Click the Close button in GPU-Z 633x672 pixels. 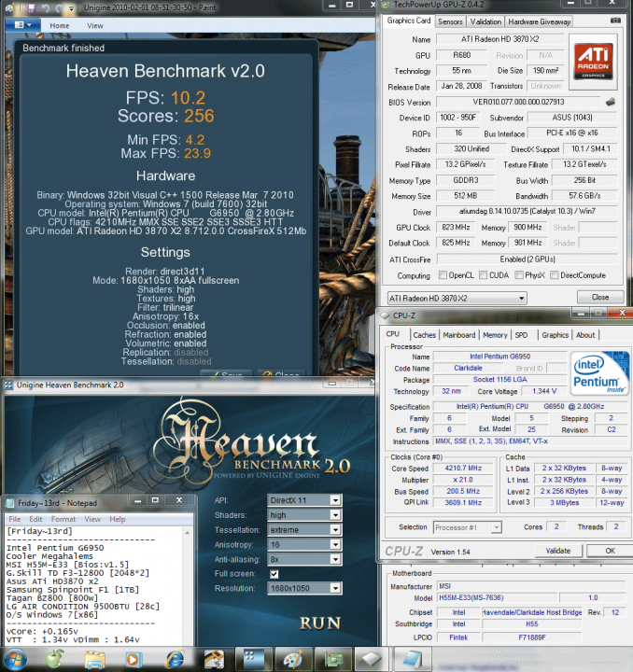coord(600,297)
